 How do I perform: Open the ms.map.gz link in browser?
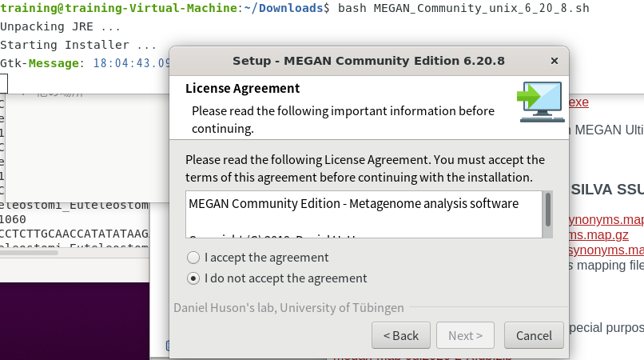[x=598, y=235]
